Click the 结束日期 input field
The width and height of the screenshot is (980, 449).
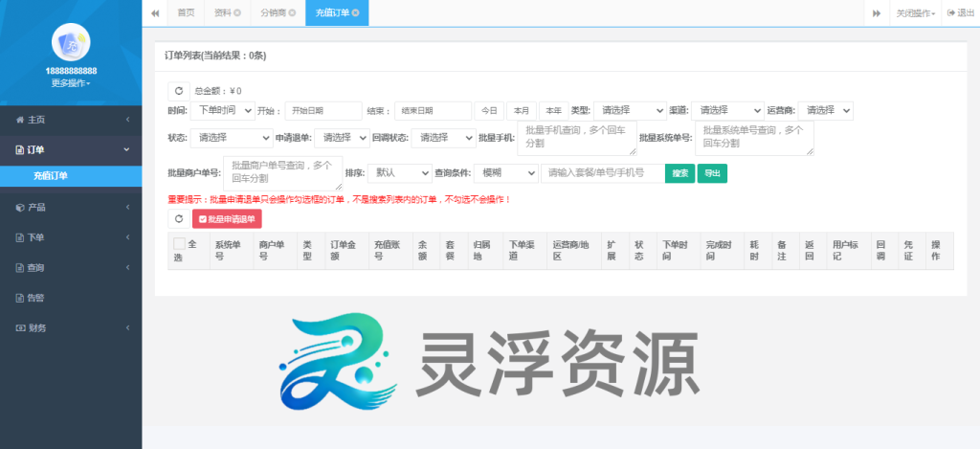coord(433,111)
